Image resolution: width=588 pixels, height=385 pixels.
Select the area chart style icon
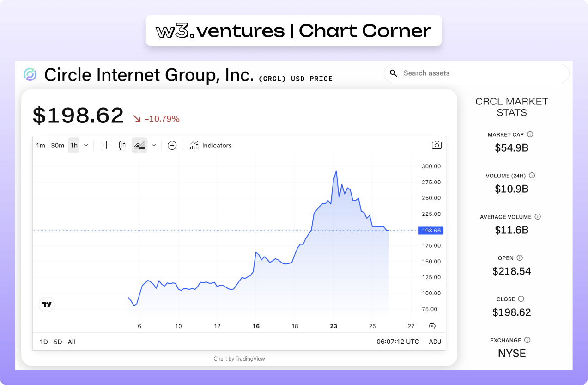click(x=139, y=145)
